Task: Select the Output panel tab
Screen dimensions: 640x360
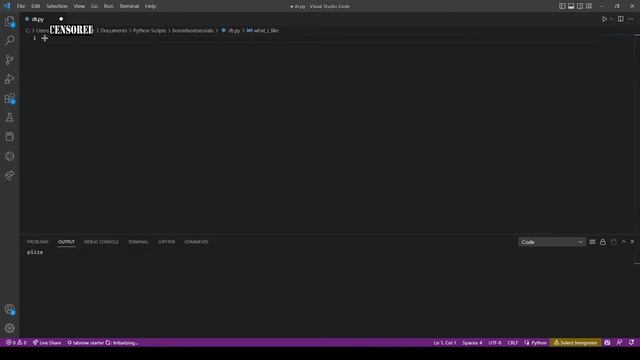Action: pos(66,242)
